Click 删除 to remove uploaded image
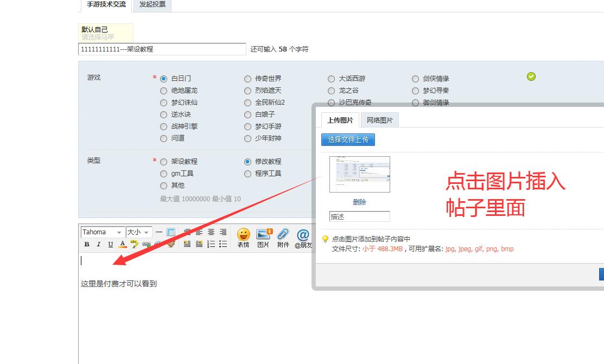 (x=359, y=202)
